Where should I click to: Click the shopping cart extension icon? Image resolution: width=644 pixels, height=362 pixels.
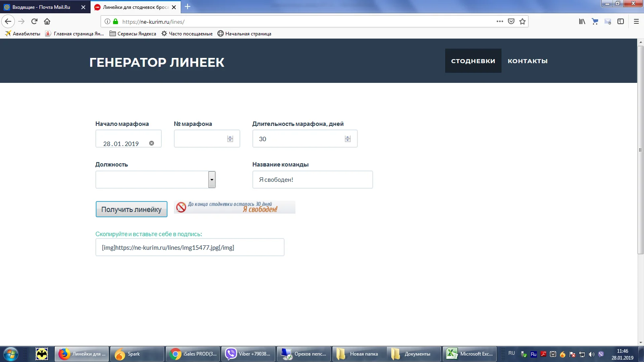click(595, 21)
